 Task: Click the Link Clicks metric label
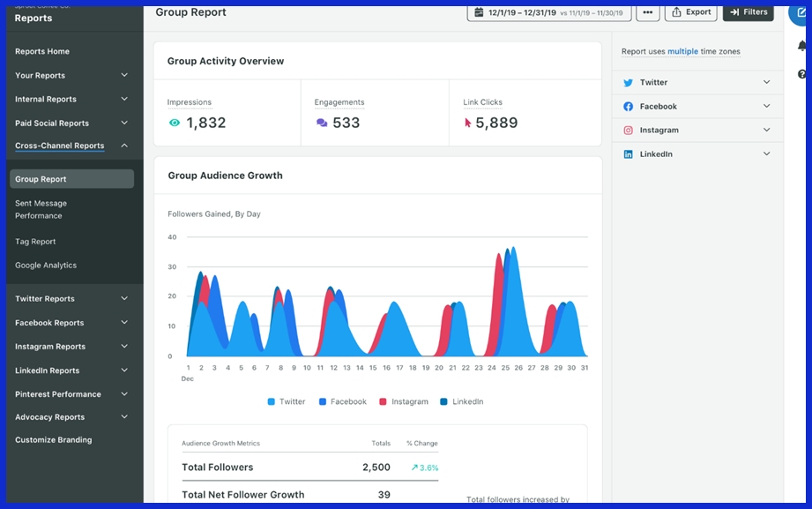(482, 102)
